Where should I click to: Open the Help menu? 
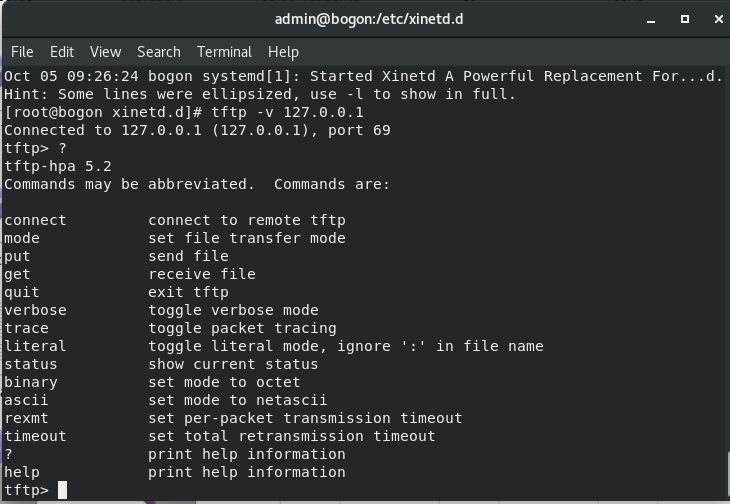tap(283, 52)
